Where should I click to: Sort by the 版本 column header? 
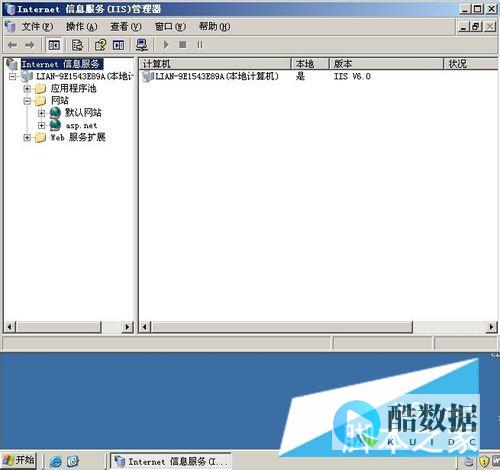pos(386,64)
